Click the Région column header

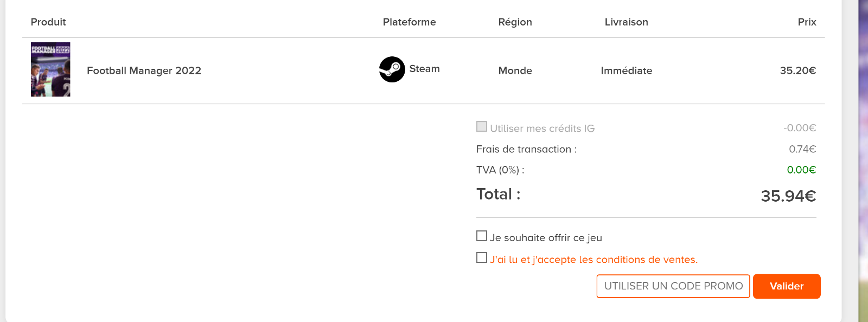tap(515, 22)
